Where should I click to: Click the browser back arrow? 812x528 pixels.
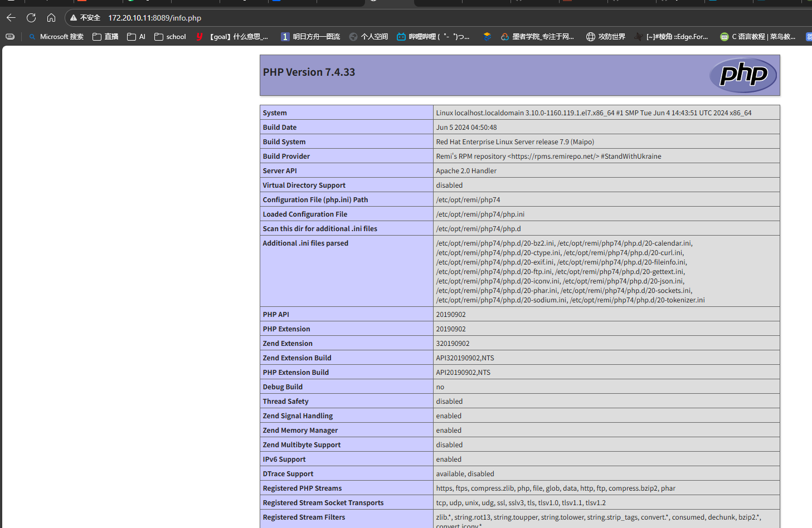(11, 18)
